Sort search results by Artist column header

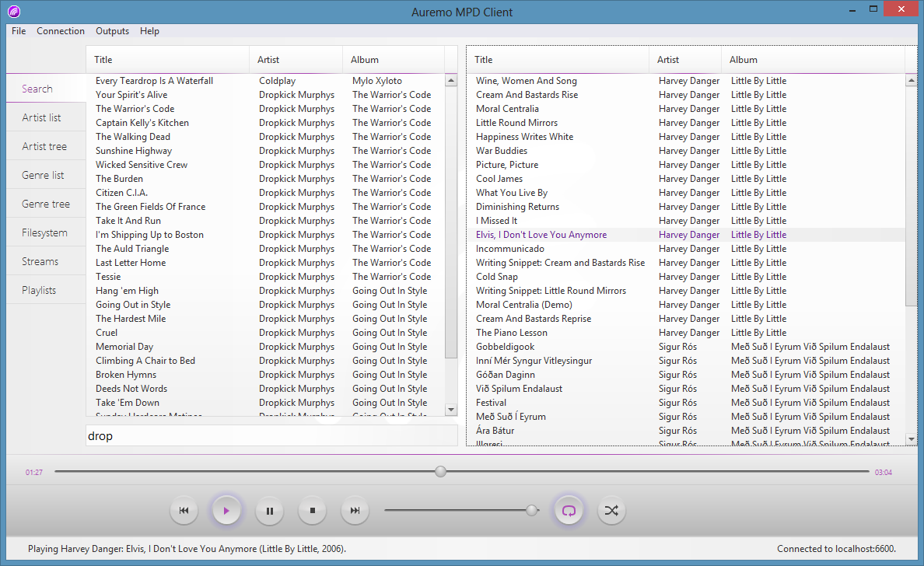click(x=296, y=60)
